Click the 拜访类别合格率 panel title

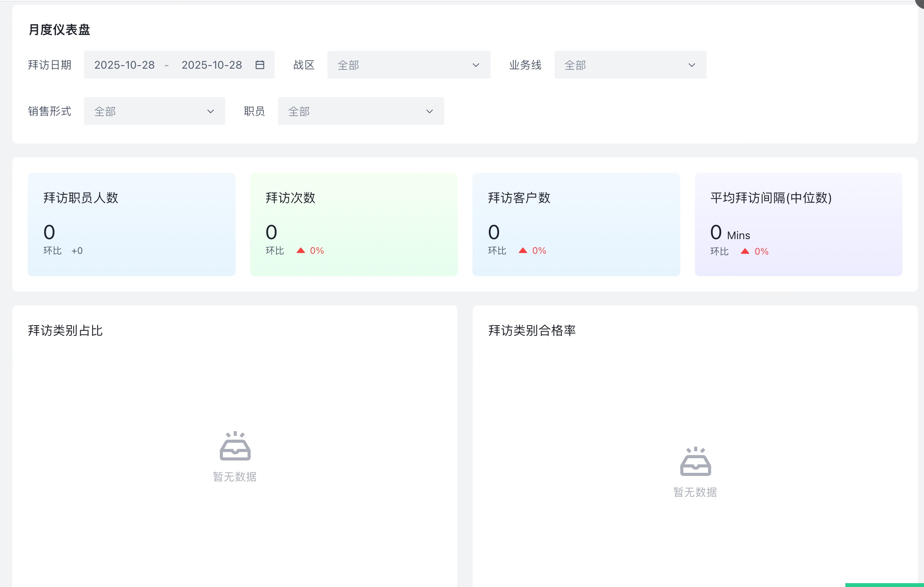(532, 330)
